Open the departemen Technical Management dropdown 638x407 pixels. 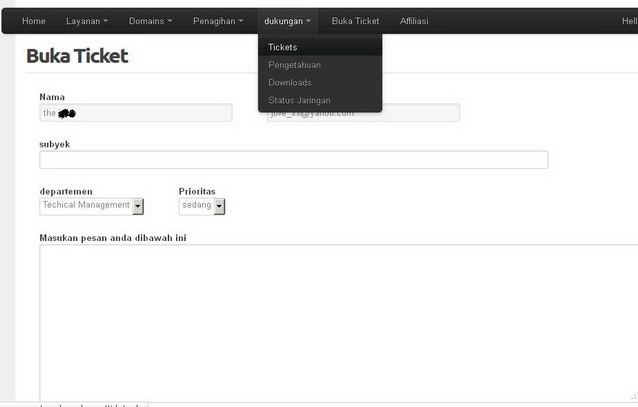coord(92,205)
